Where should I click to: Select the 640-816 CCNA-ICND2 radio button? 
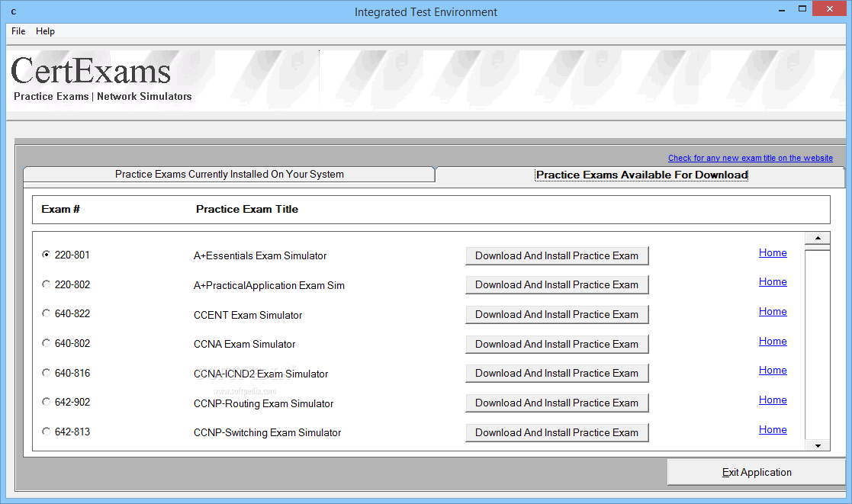click(x=47, y=373)
